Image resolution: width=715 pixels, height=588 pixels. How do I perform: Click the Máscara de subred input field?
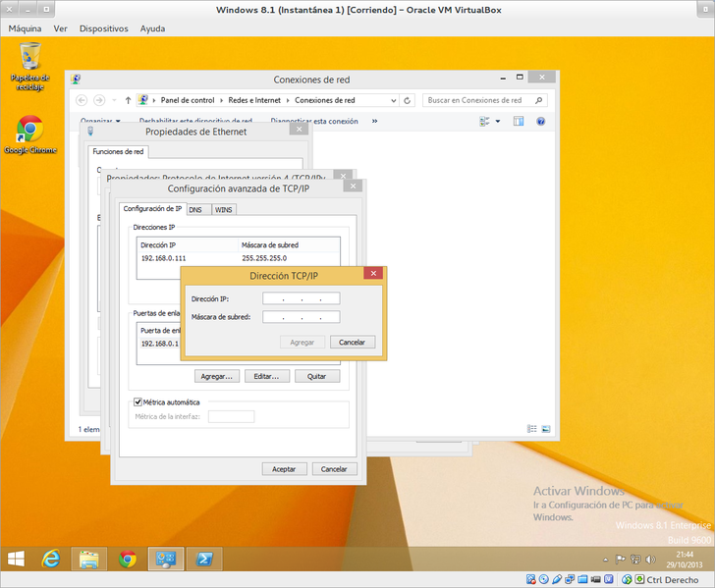[x=301, y=317]
